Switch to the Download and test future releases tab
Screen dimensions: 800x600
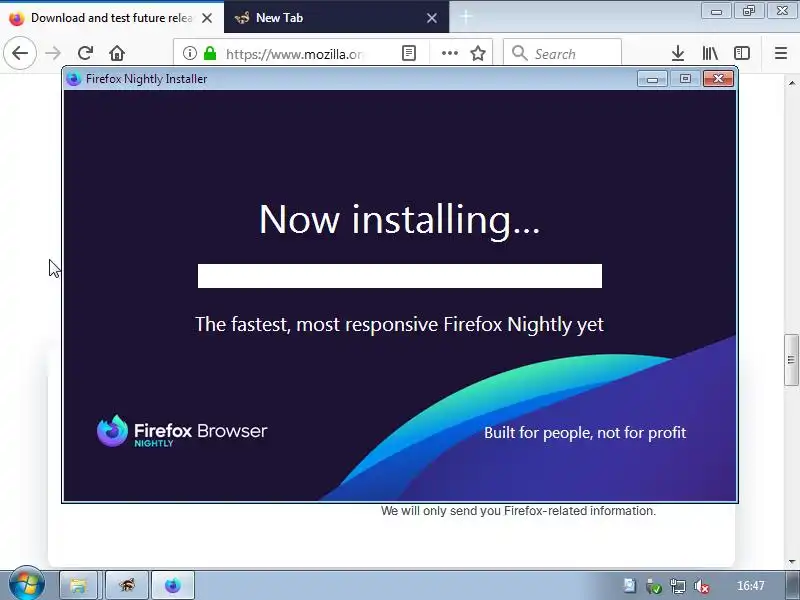click(x=112, y=18)
